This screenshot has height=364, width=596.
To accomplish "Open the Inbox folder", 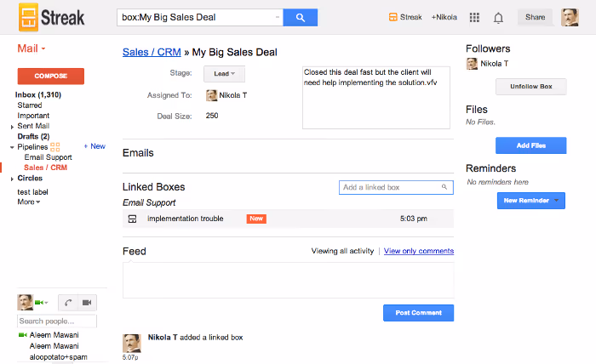I will pyautogui.click(x=38, y=95).
